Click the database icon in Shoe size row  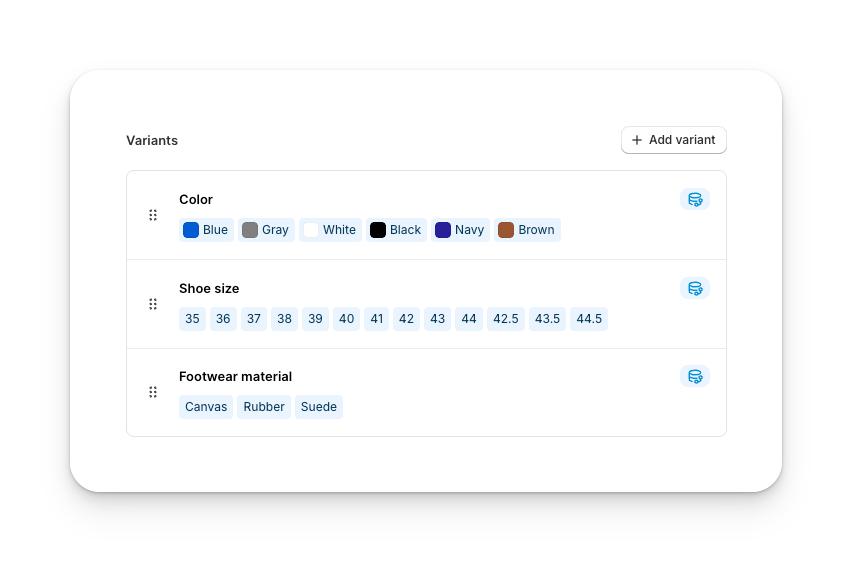[x=695, y=288]
